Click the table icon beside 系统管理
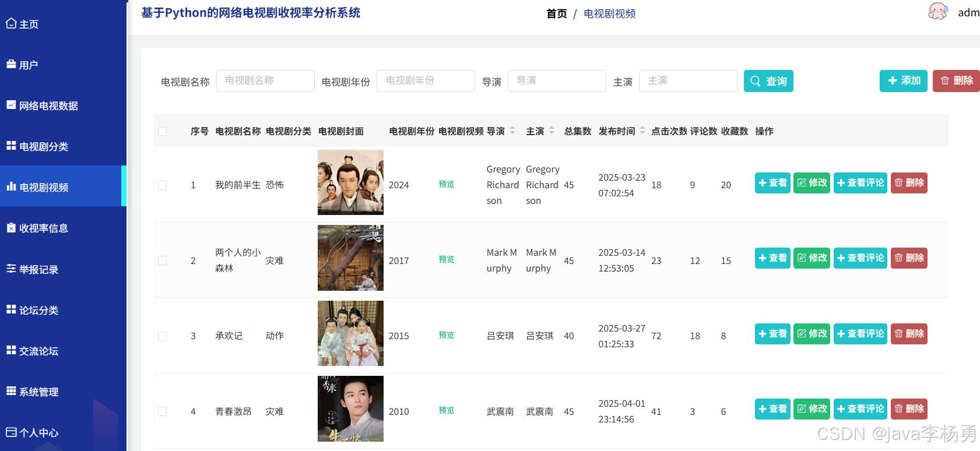The width and height of the screenshot is (980, 451). pos(11,391)
